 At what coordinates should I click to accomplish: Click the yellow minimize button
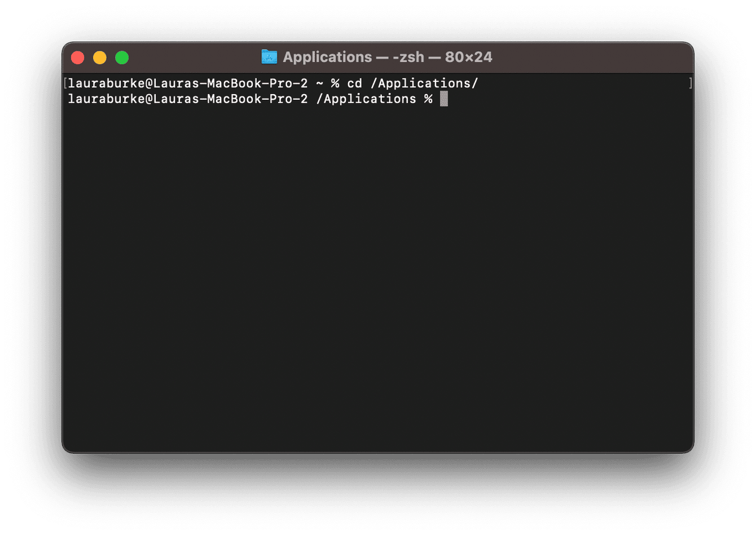pyautogui.click(x=99, y=57)
